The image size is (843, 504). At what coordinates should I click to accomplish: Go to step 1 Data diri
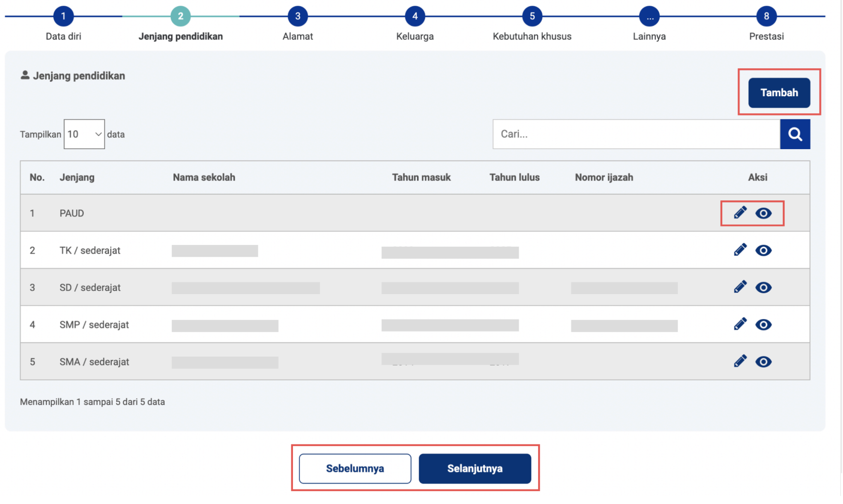coord(63,17)
